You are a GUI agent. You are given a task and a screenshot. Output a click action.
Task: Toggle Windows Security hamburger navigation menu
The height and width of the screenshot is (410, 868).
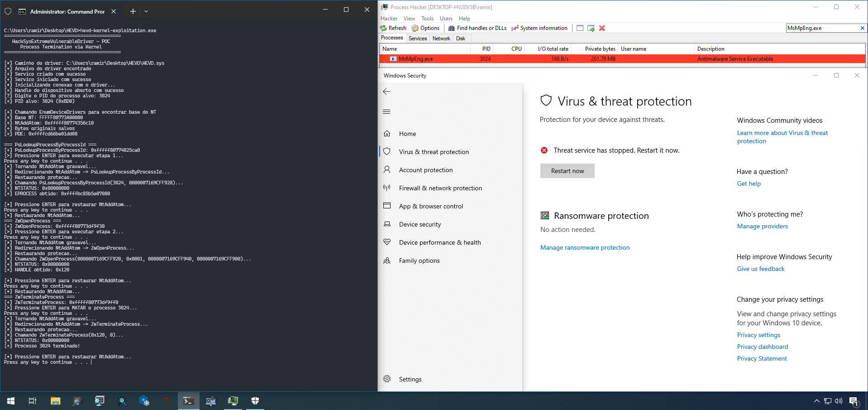386,112
